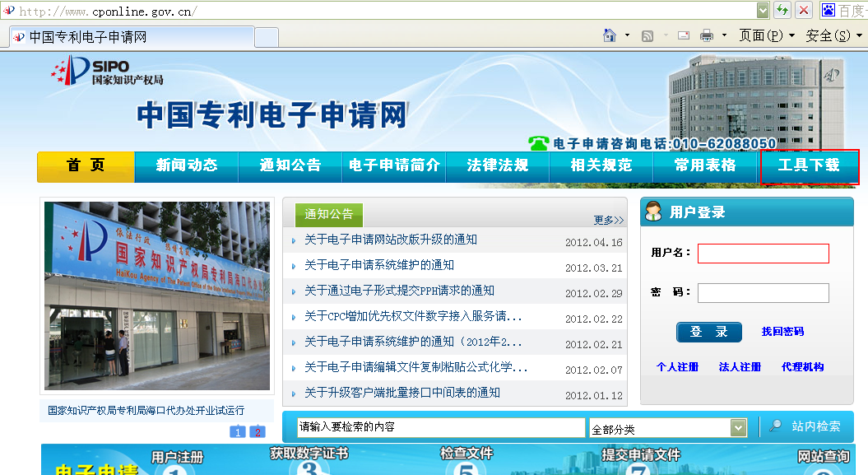Image resolution: width=868 pixels, height=475 pixels.
Task: Click the Read Mail envelope icon
Action: pyautogui.click(x=683, y=35)
